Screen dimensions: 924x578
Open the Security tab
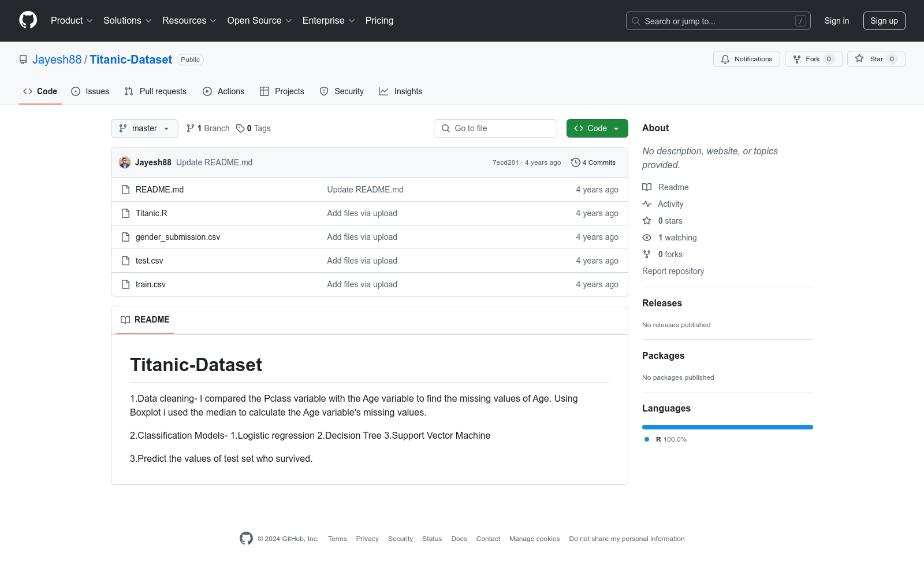[x=342, y=91]
